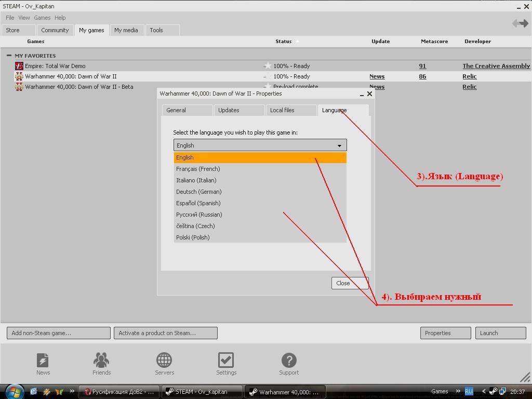Click the Properties button at bottom

pos(445,333)
